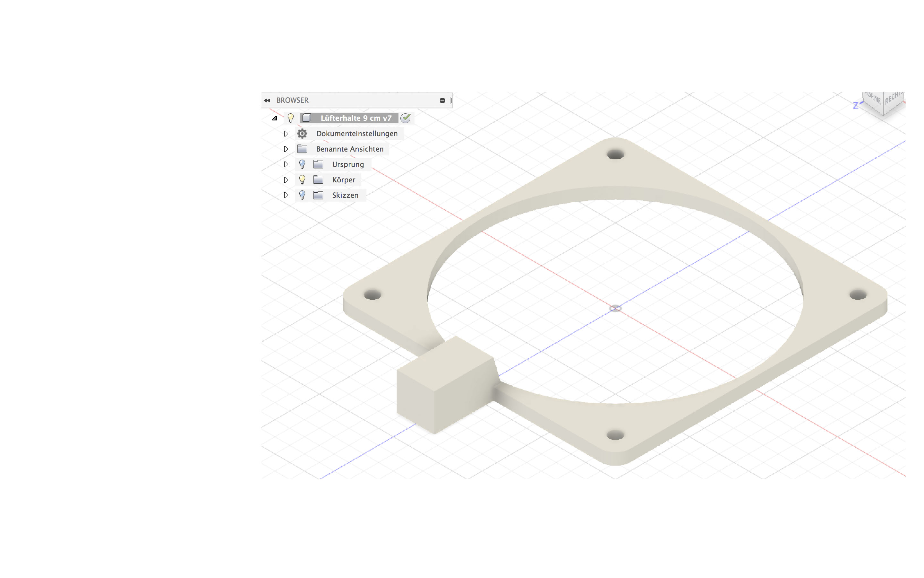Click the Ursprung folder icon

pyautogui.click(x=318, y=164)
